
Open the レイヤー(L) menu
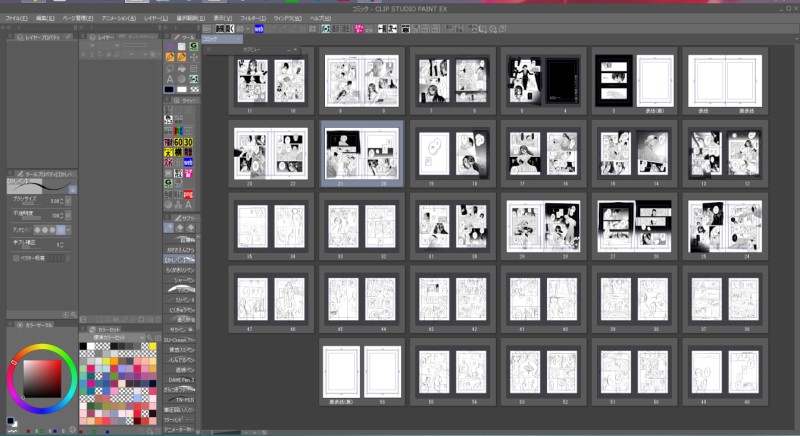156,18
